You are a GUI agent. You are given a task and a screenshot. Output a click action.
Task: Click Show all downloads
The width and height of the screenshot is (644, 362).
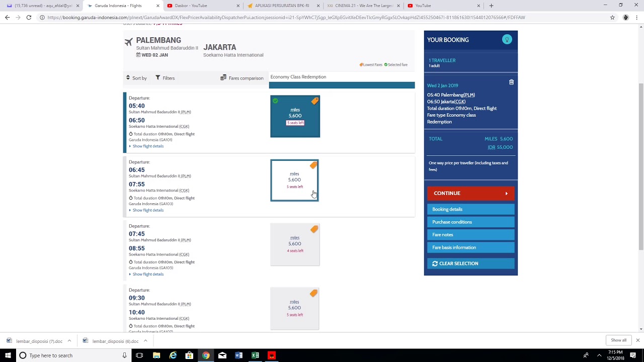[x=618, y=340]
